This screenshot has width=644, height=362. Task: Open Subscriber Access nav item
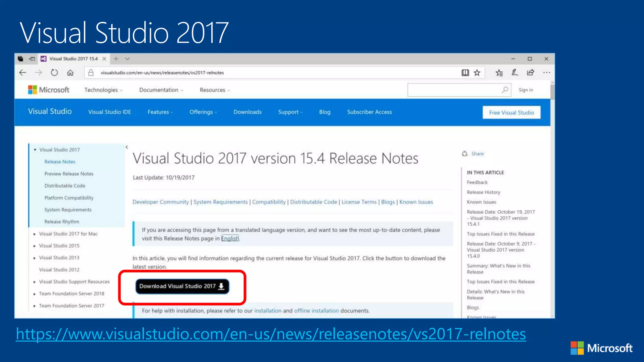369,112
